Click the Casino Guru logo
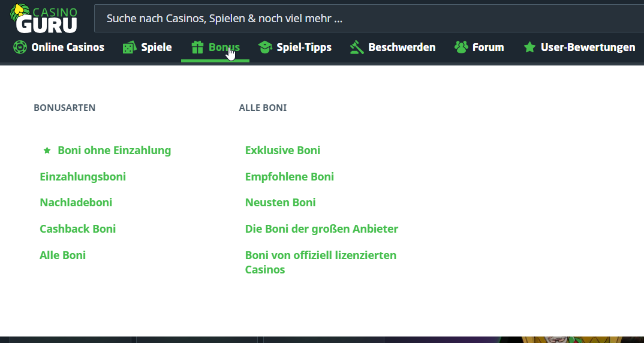This screenshot has height=343, width=644. (x=44, y=18)
